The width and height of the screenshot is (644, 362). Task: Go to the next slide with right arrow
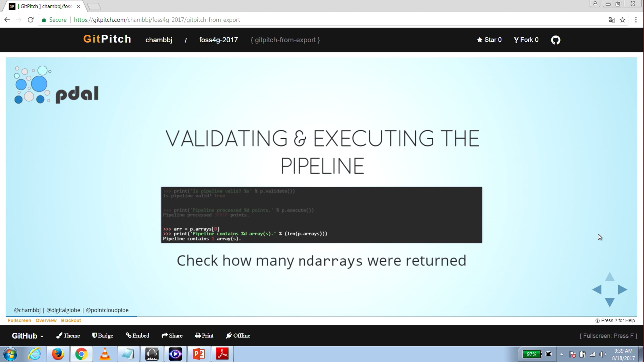(x=623, y=290)
